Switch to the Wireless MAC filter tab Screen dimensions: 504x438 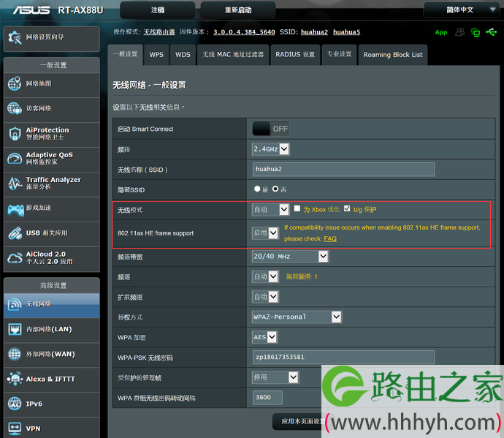[233, 55]
